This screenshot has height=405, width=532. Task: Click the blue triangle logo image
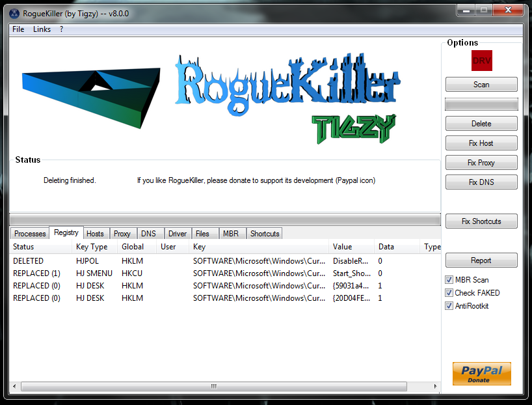click(91, 98)
